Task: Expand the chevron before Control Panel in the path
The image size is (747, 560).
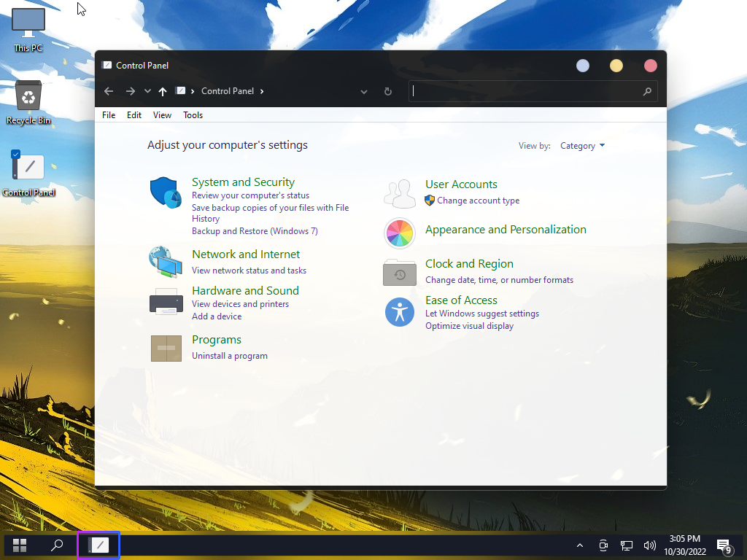Action: coord(193,91)
